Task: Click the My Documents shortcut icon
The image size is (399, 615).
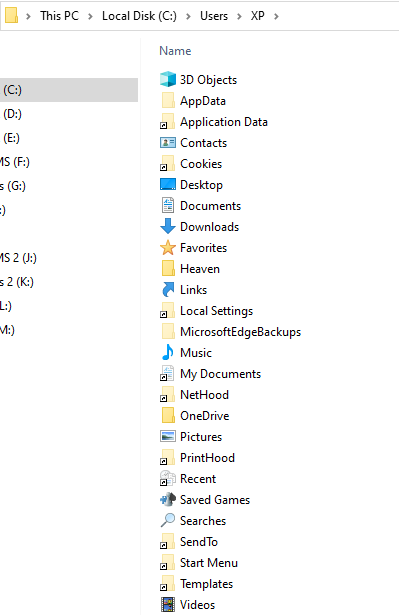Action: [x=168, y=373]
